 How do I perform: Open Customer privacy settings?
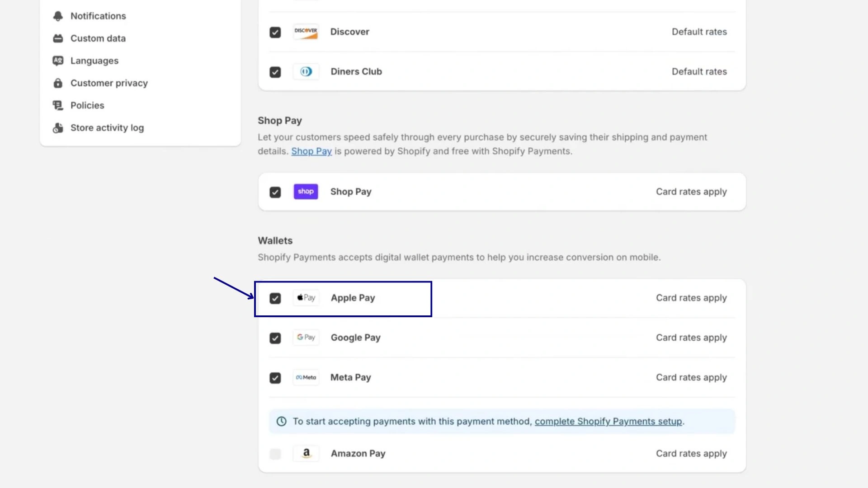109,83
